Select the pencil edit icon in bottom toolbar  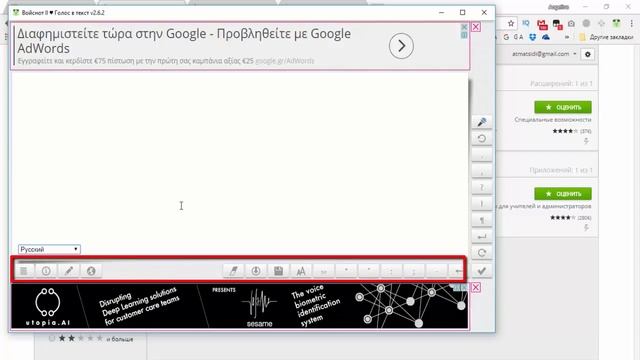[x=69, y=271]
